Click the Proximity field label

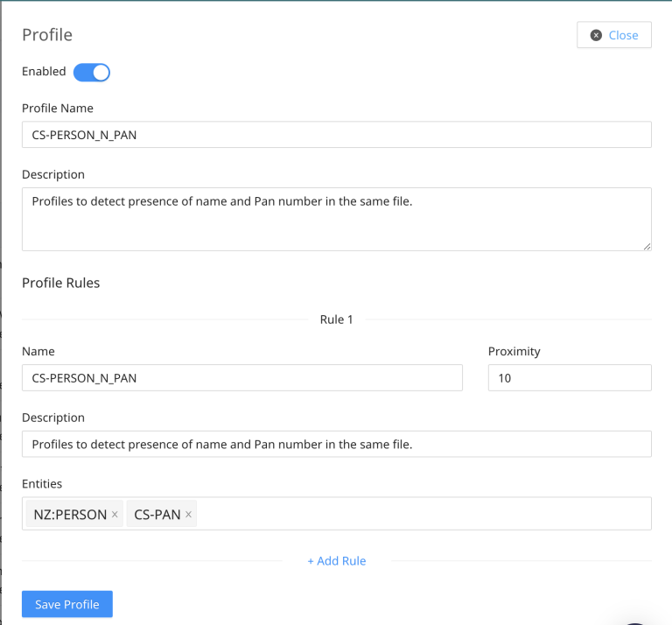point(514,351)
